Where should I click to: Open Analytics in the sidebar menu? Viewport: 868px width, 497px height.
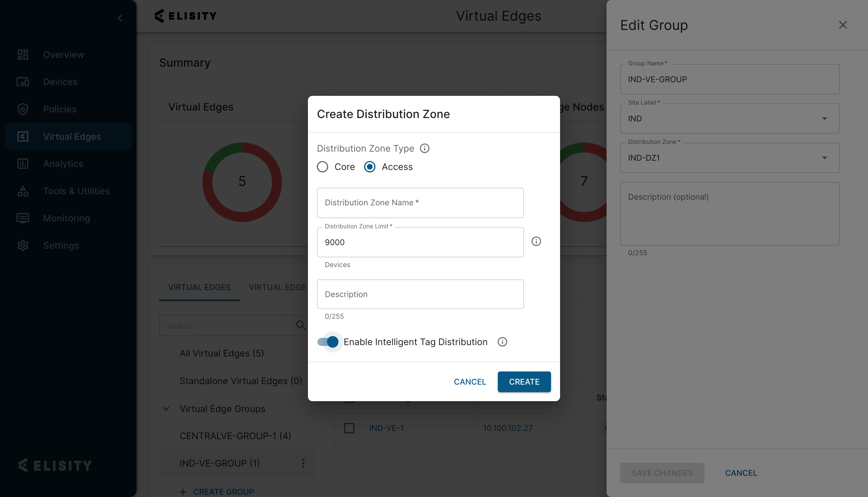pyautogui.click(x=63, y=164)
